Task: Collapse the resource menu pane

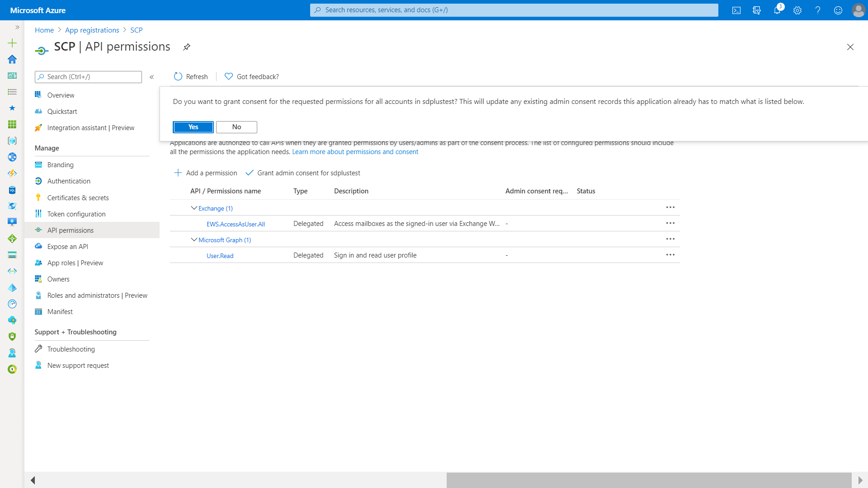Action: click(152, 77)
